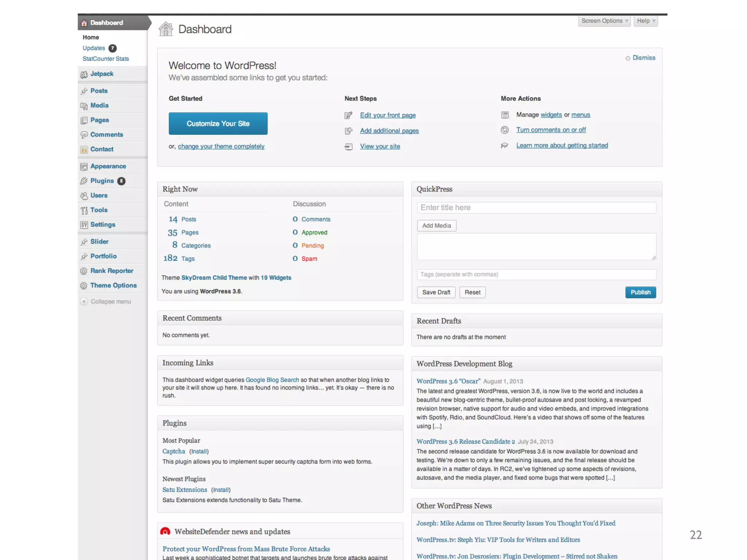Open the Turn comments on or off link

pos(551,130)
